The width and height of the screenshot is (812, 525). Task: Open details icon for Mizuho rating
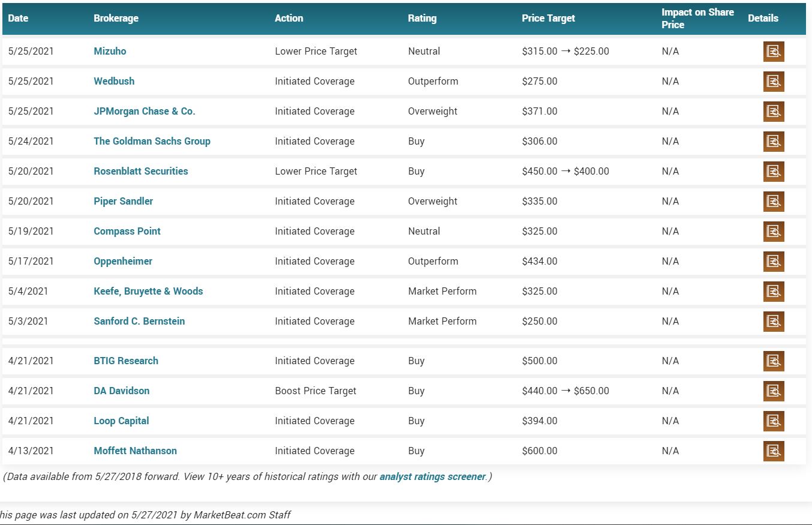774,52
